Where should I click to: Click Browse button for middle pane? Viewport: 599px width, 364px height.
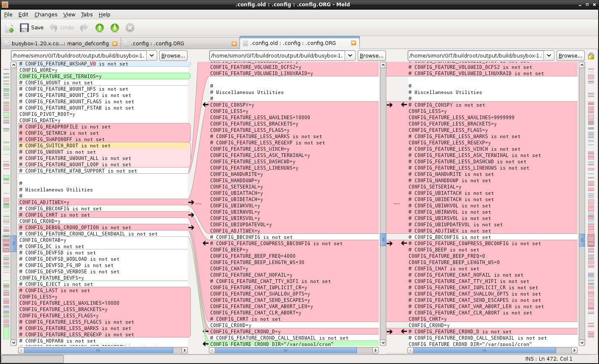tap(372, 55)
